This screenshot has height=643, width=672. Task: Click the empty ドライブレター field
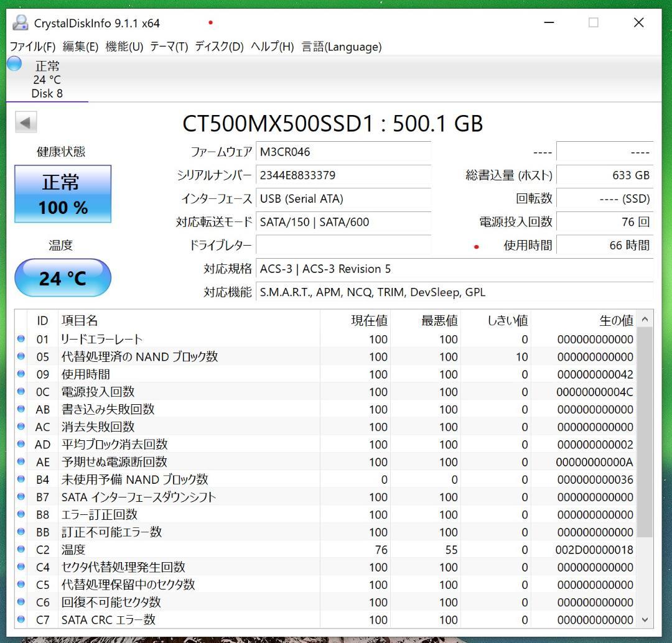[x=343, y=246]
